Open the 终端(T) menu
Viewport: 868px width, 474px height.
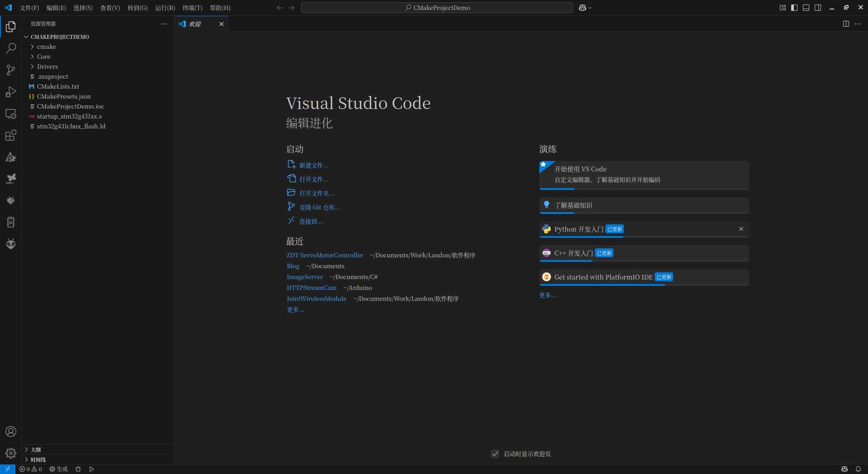coord(192,8)
